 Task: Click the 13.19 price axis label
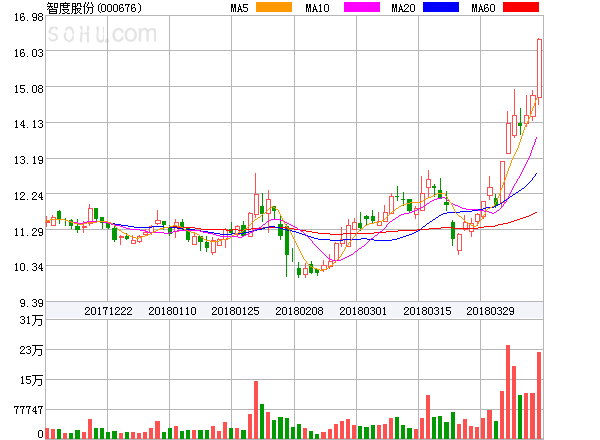(29, 160)
